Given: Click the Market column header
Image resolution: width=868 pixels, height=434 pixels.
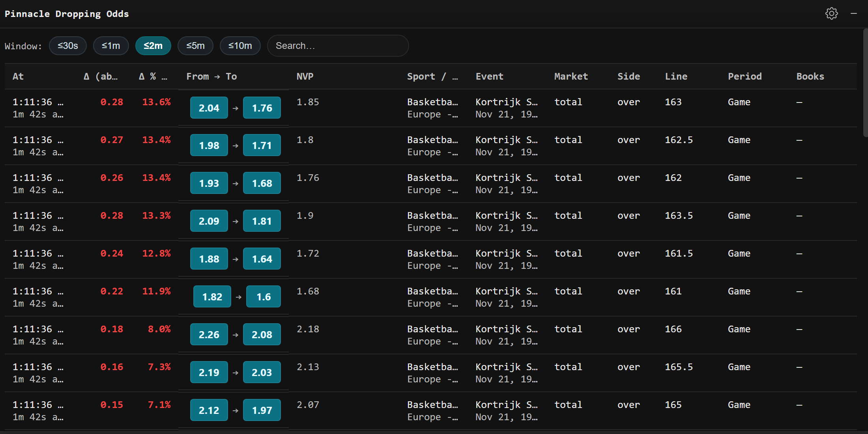Looking at the screenshot, I should pyautogui.click(x=571, y=76).
